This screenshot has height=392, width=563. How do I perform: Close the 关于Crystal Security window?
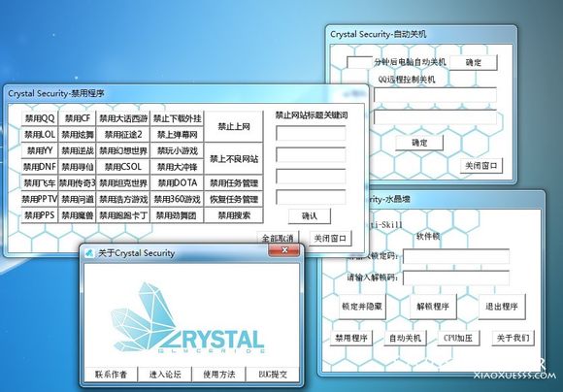(x=283, y=249)
